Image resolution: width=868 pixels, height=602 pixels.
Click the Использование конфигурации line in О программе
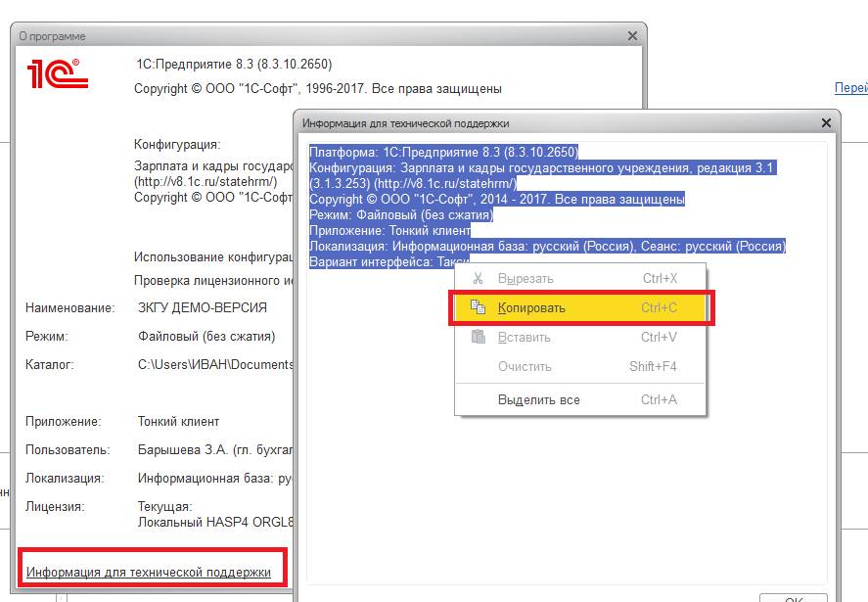[x=213, y=257]
